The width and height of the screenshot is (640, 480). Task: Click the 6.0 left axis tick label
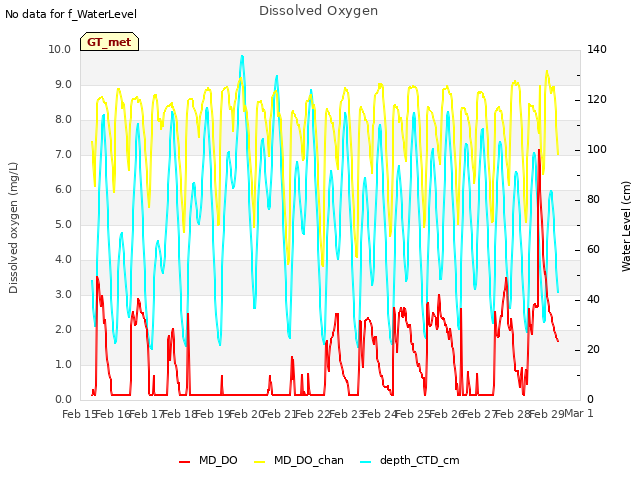pos(63,189)
